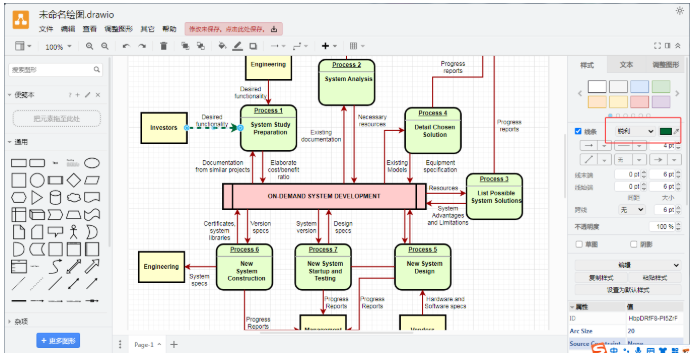This screenshot has width=691, height=361.
Task: Select the hexagon shape in the General palette
Action: (19, 197)
